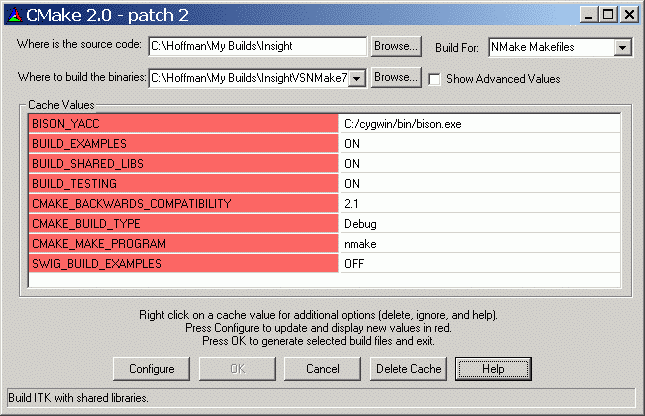This screenshot has height=416, width=645.
Task: Focus the source code path field
Action: tap(258, 46)
